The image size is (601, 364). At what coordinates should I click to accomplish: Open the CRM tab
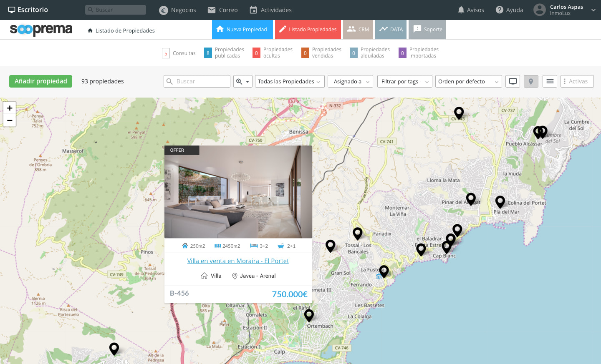(x=358, y=30)
